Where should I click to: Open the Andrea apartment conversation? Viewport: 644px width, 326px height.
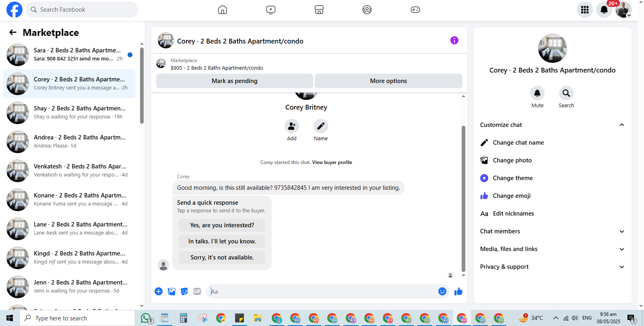pyautogui.click(x=69, y=142)
